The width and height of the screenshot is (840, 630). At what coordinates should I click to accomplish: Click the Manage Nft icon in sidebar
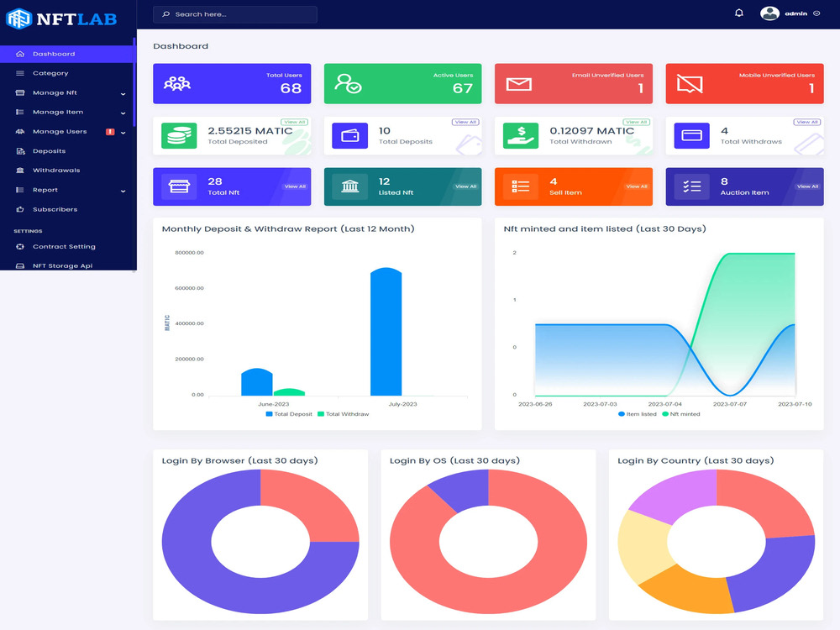[x=20, y=92]
